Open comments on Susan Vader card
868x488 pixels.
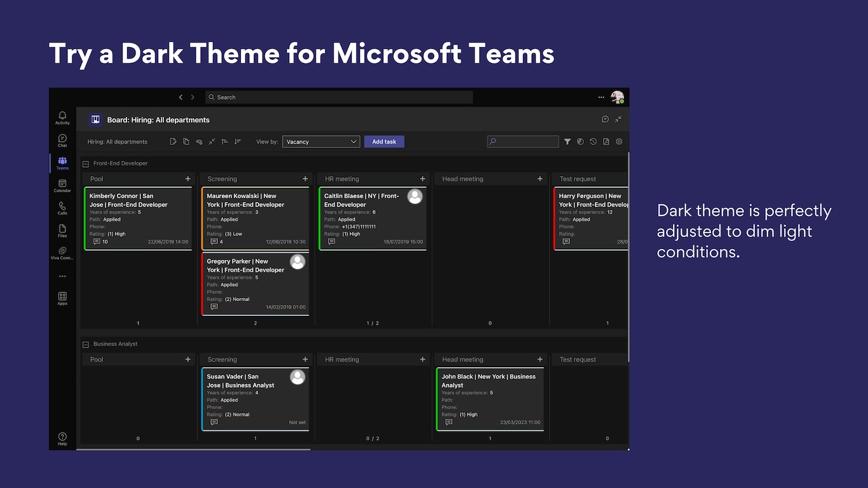(214, 422)
